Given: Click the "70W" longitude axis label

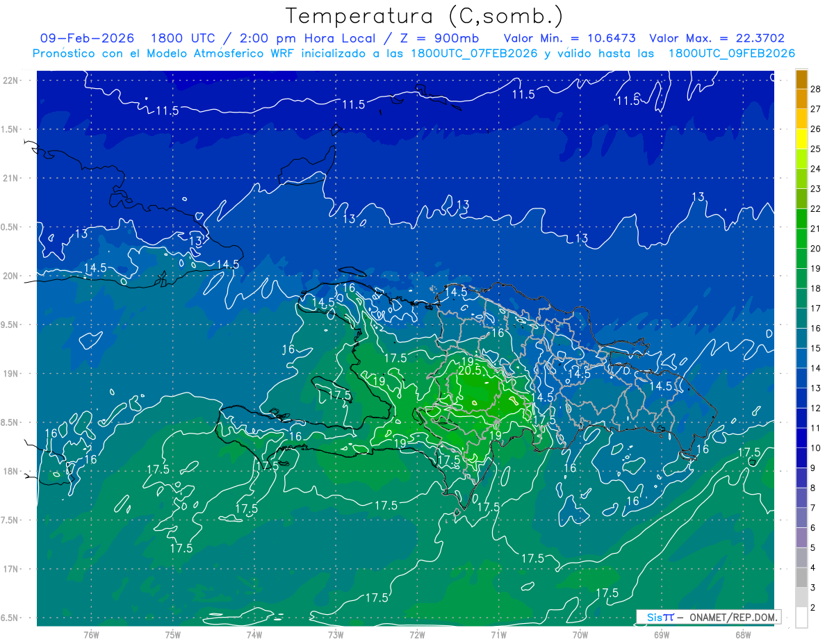Looking at the screenshot, I should pyautogui.click(x=580, y=634).
